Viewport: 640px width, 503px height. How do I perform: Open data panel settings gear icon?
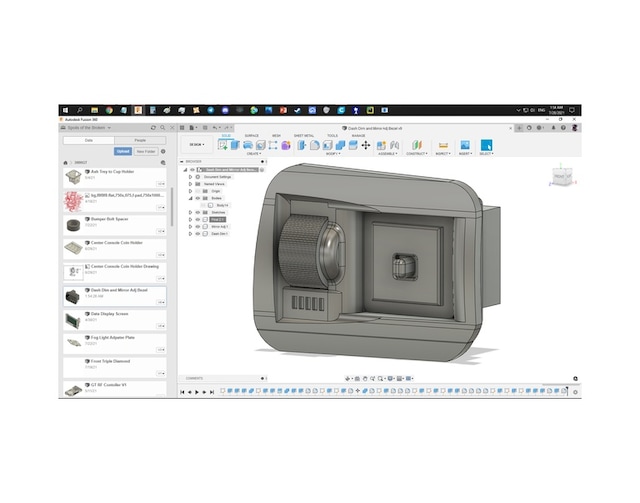[x=163, y=151]
